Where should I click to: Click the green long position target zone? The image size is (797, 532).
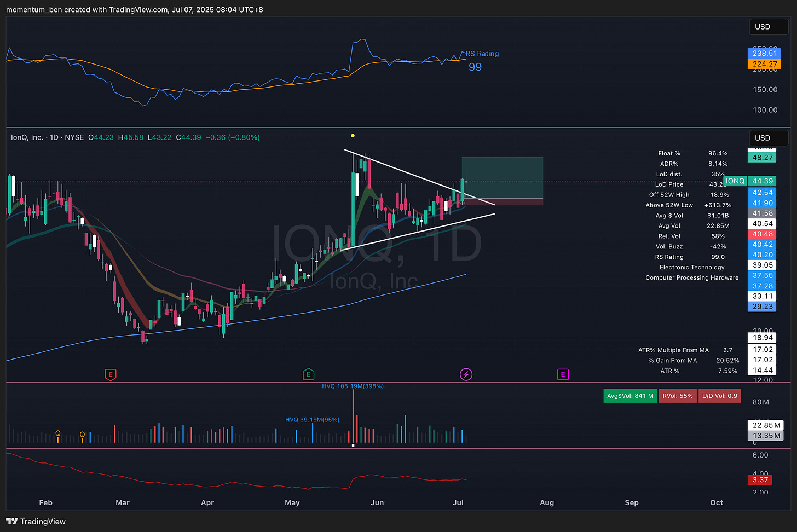pos(503,178)
